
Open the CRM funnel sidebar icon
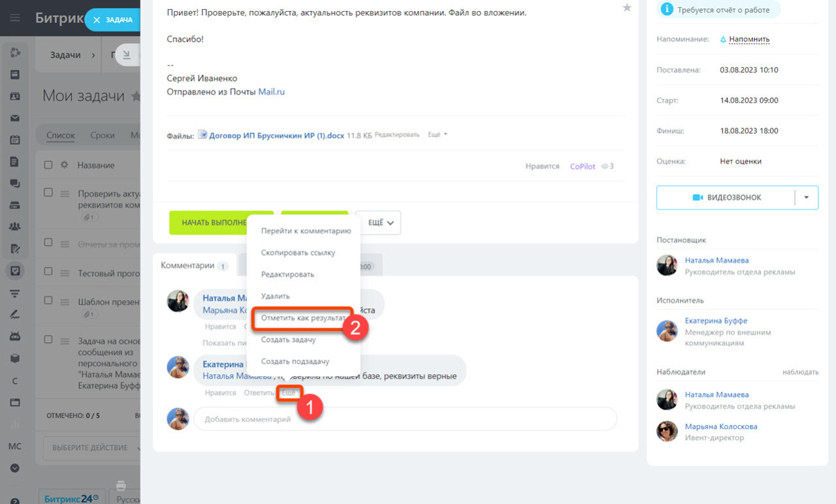[x=14, y=293]
